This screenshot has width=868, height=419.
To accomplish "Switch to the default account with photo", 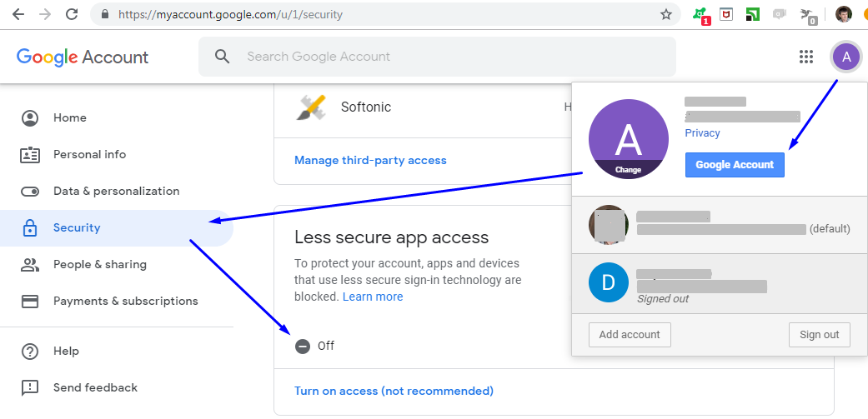I will [719, 224].
